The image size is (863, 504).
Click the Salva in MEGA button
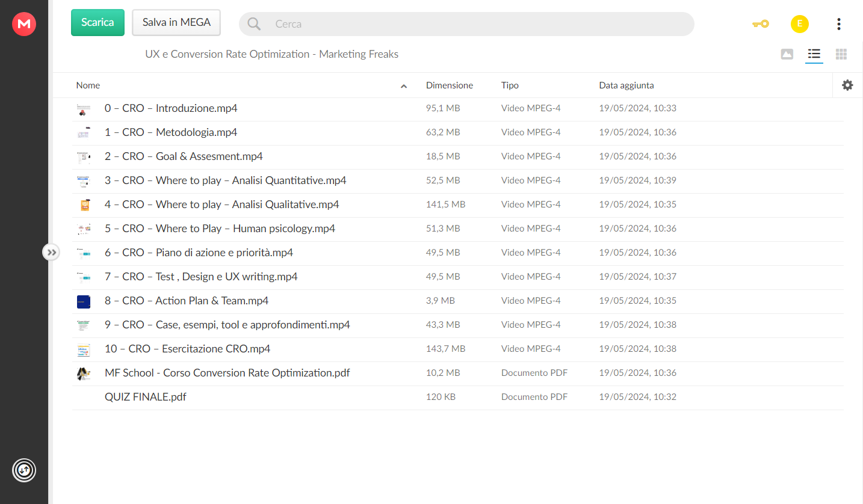(x=176, y=22)
